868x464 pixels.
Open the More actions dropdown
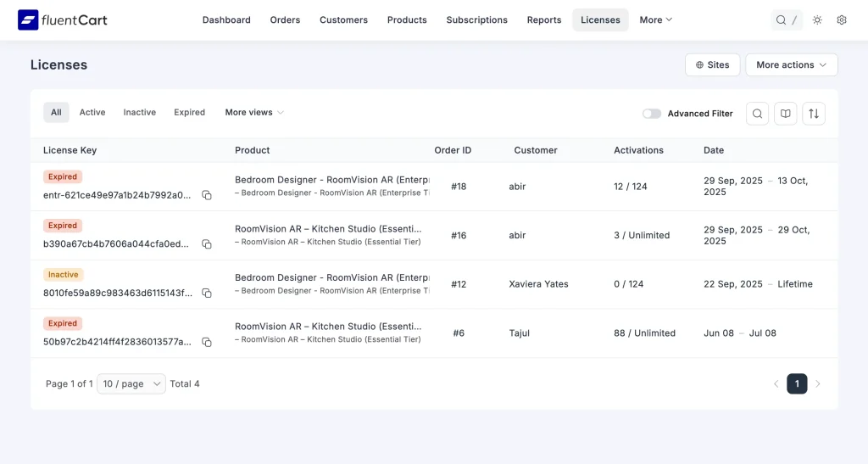(x=792, y=64)
